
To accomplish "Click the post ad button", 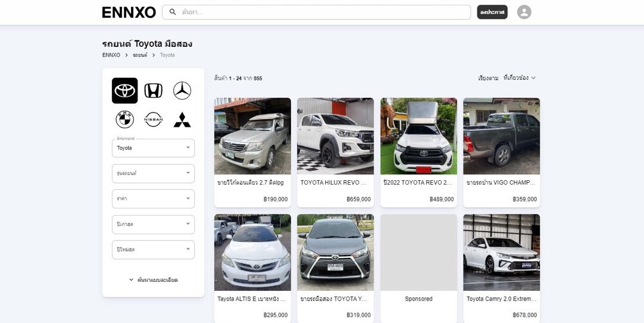I will tap(492, 12).
